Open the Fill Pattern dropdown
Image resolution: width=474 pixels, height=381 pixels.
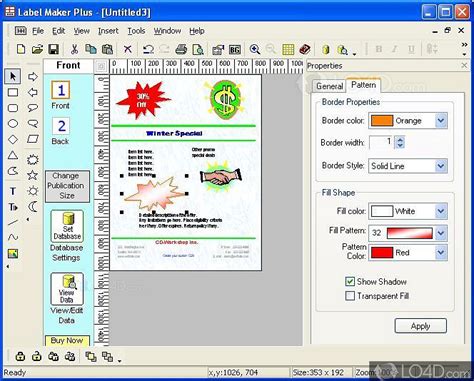coord(441,233)
